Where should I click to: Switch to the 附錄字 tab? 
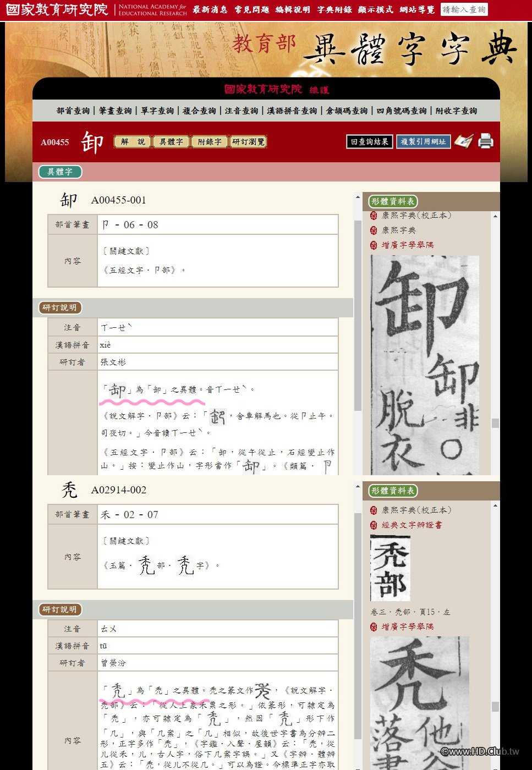coord(210,142)
